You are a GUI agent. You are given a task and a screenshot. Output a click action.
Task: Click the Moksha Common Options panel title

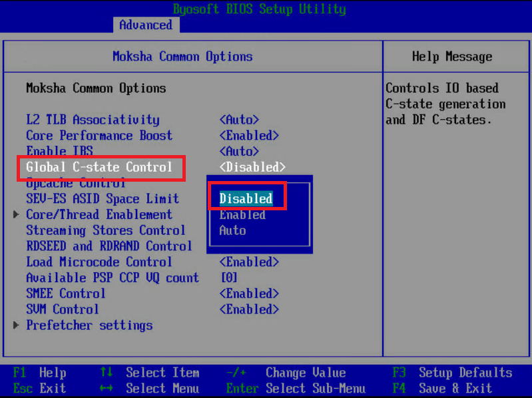coord(182,57)
